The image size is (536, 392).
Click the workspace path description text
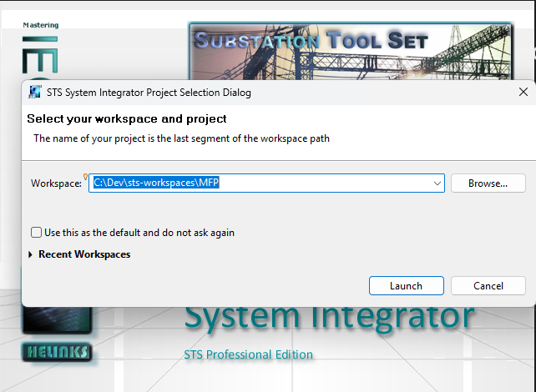(x=181, y=138)
